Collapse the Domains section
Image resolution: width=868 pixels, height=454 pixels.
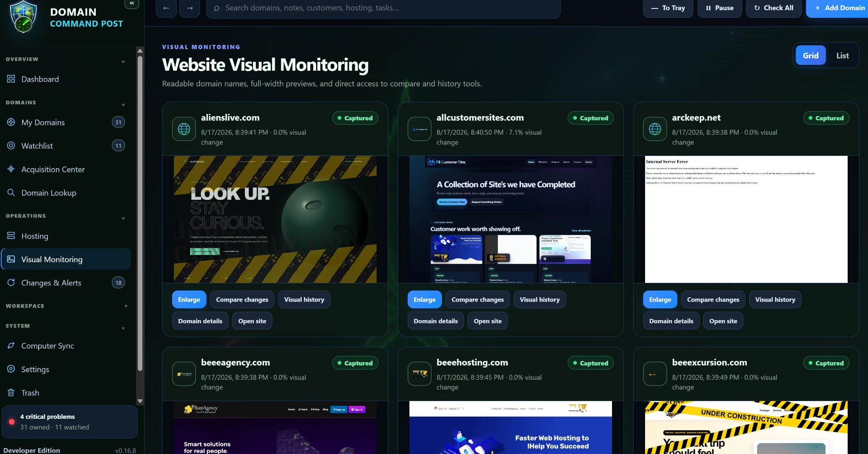(x=123, y=104)
